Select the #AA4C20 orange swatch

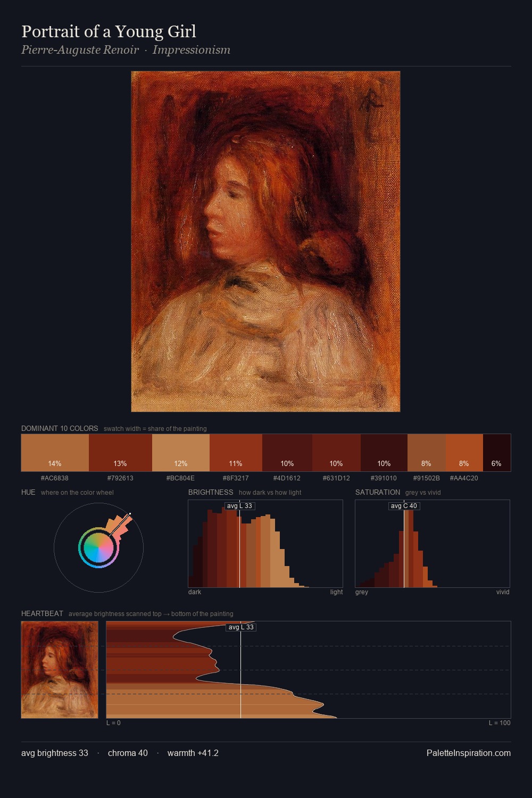tap(464, 453)
